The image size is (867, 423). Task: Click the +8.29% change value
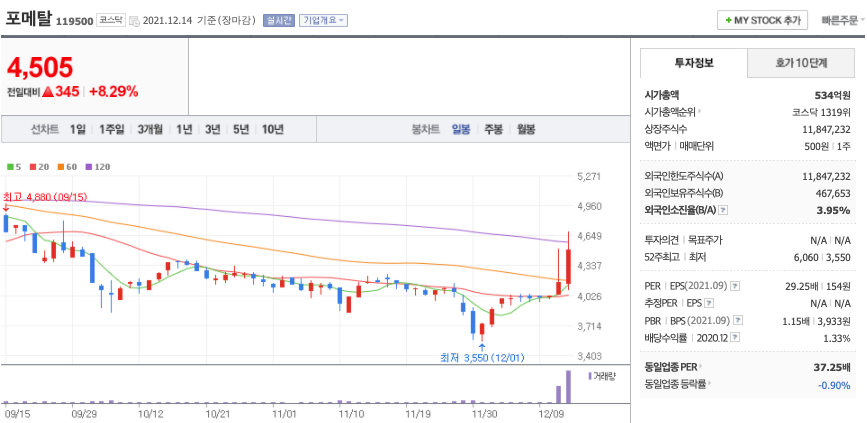113,92
